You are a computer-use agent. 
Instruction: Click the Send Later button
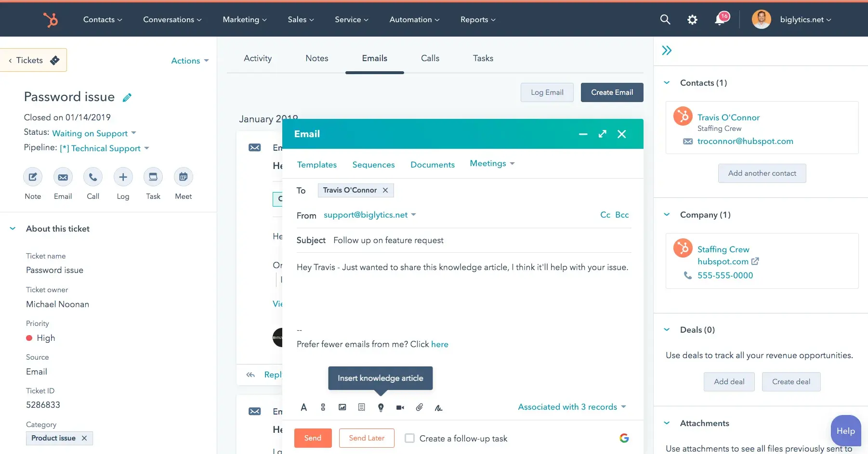(366, 438)
